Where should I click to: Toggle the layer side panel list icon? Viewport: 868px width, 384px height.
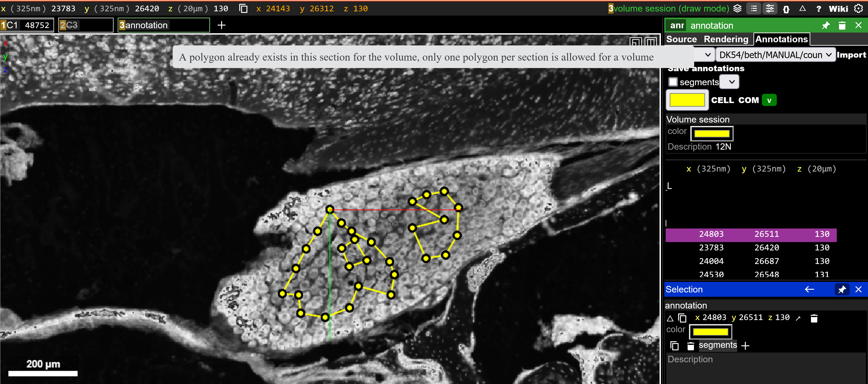(754, 8)
